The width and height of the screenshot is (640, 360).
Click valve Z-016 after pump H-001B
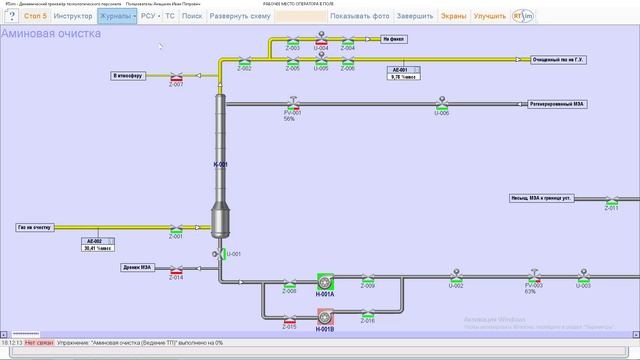tap(368, 313)
